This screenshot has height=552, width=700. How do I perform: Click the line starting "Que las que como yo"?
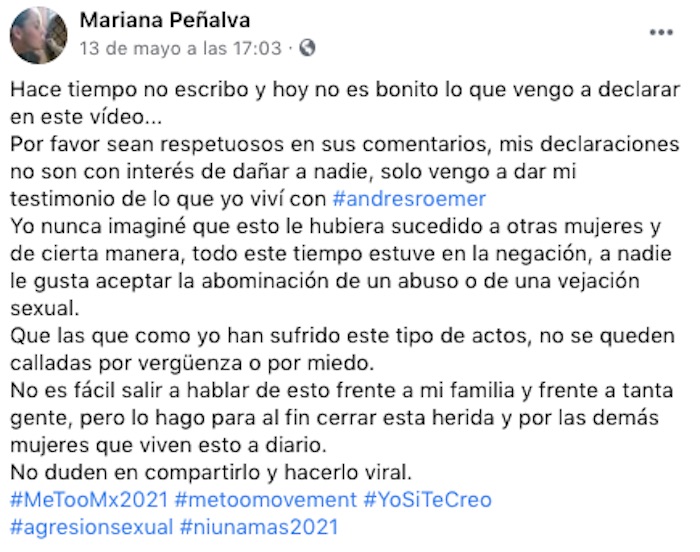point(342,336)
